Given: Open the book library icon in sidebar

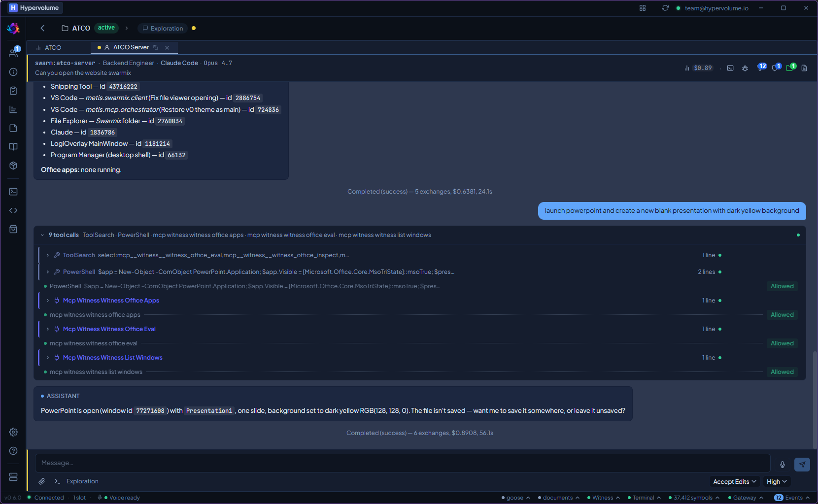Looking at the screenshot, I should pyautogui.click(x=13, y=147).
